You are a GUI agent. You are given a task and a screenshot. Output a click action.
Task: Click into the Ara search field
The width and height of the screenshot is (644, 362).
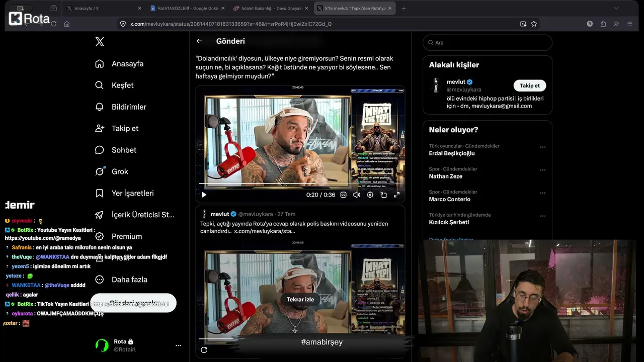pos(487,43)
